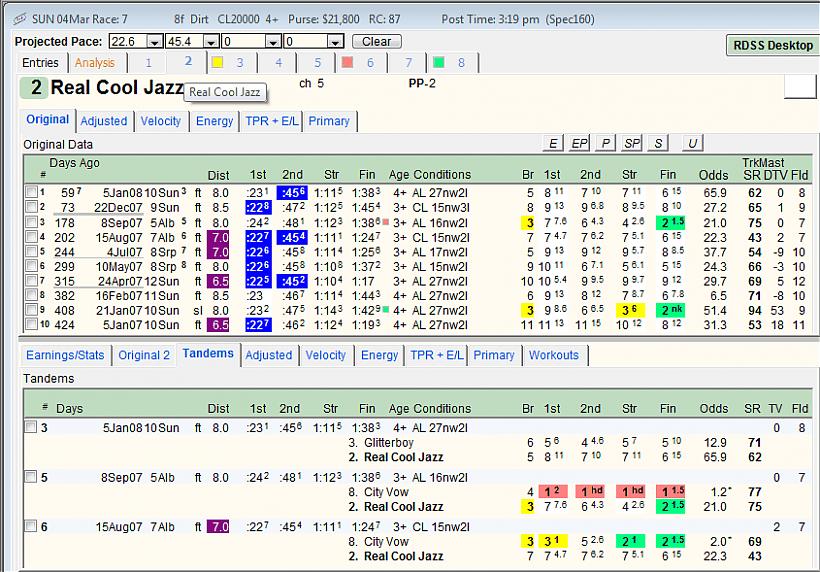Image resolution: width=820 pixels, height=572 pixels.
Task: Check Tandems line 3 with Glitterboy
Action: tap(31, 427)
